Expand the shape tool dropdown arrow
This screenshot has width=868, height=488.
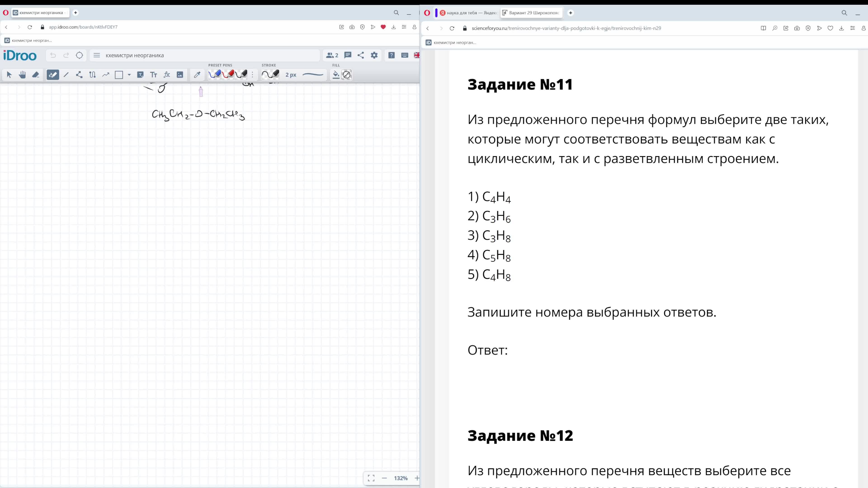[x=129, y=75]
